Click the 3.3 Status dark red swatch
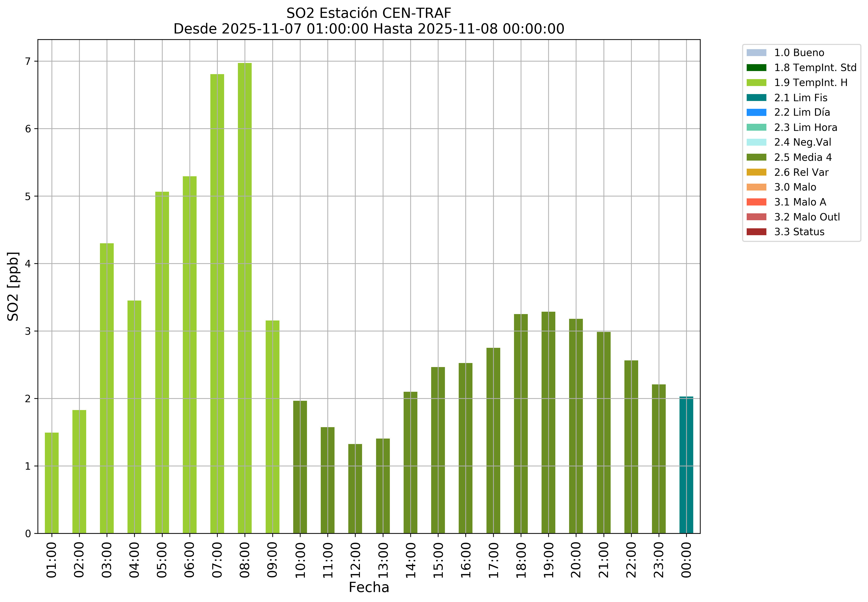 pyautogui.click(x=756, y=232)
